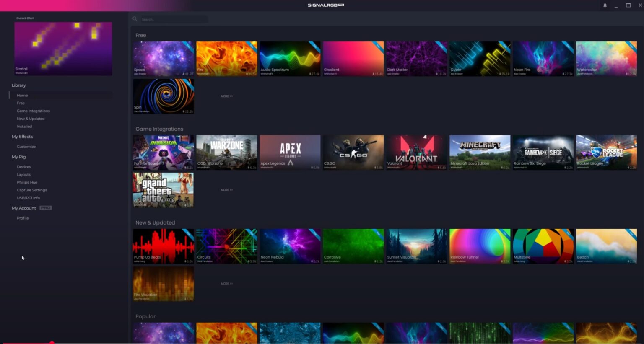Click the notification bell icon
Screen dimensions: 644x344
[604, 5]
